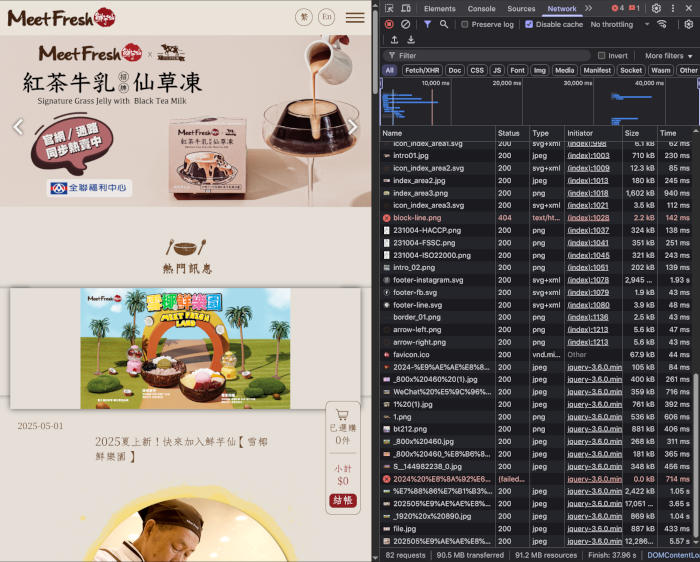The image size is (700, 562).
Task: Open the website hamburger menu
Action: 355,17
